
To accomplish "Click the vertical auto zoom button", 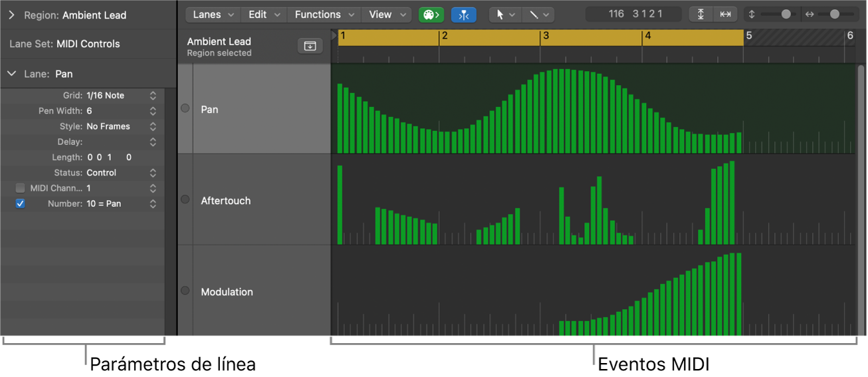I will 701,15.
